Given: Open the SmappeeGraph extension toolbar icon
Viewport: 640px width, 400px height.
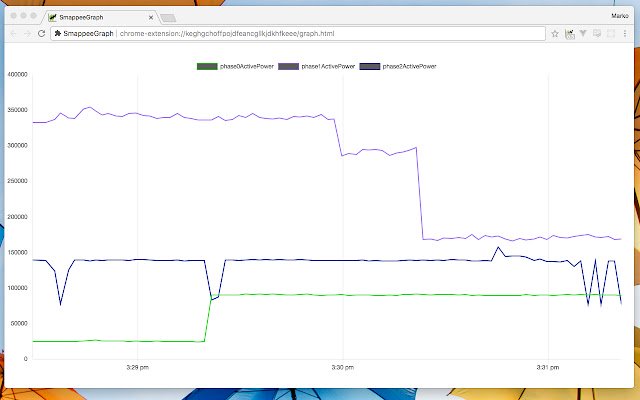Looking at the screenshot, I should pos(569,34).
